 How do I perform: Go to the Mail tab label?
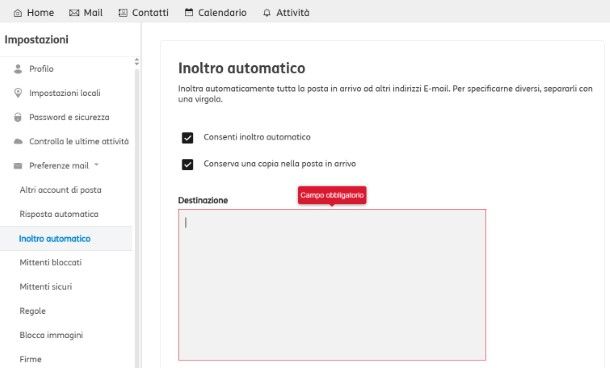(x=93, y=13)
